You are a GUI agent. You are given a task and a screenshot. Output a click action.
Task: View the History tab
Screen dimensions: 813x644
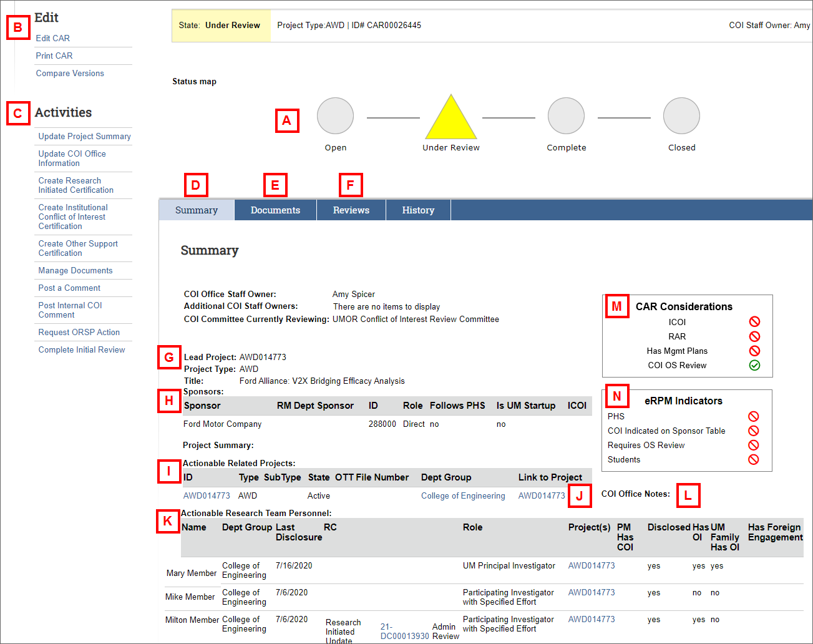(418, 210)
